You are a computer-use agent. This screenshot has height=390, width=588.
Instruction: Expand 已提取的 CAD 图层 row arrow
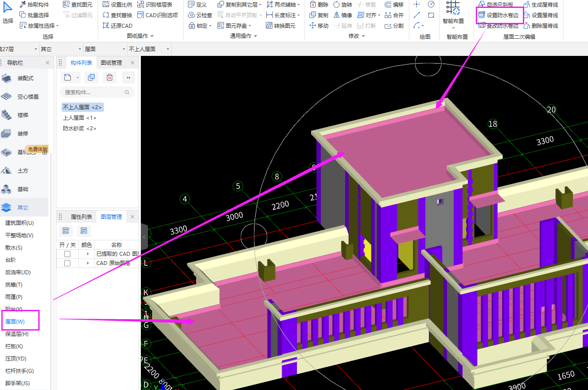(88, 254)
